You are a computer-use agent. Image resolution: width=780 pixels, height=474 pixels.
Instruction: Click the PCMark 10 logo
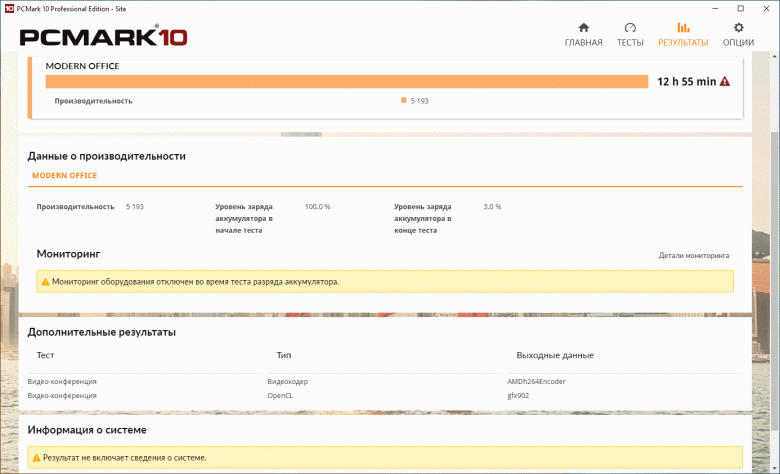pos(103,36)
